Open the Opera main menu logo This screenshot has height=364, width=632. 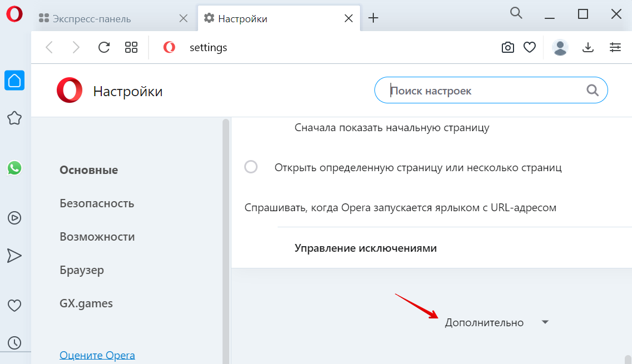click(14, 14)
